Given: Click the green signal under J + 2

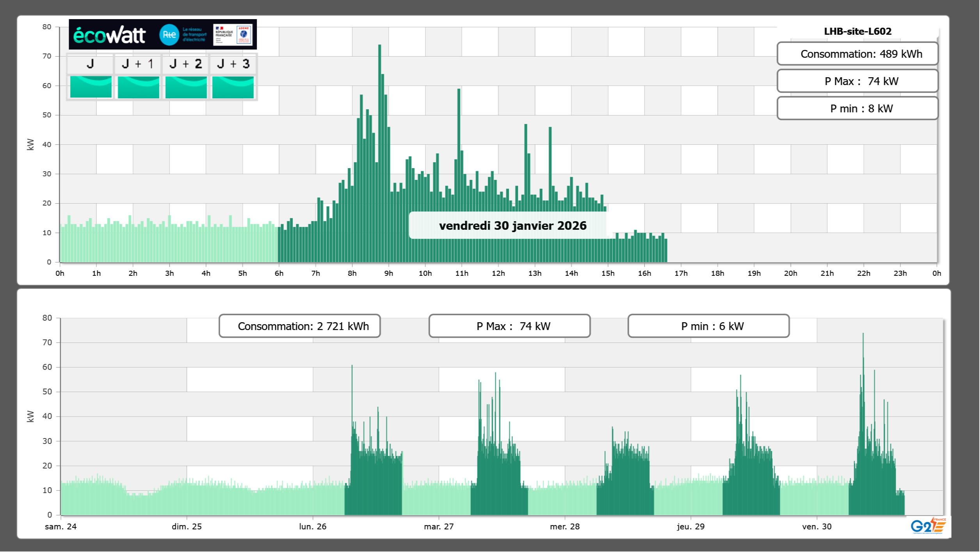Looking at the screenshot, I should (x=186, y=87).
